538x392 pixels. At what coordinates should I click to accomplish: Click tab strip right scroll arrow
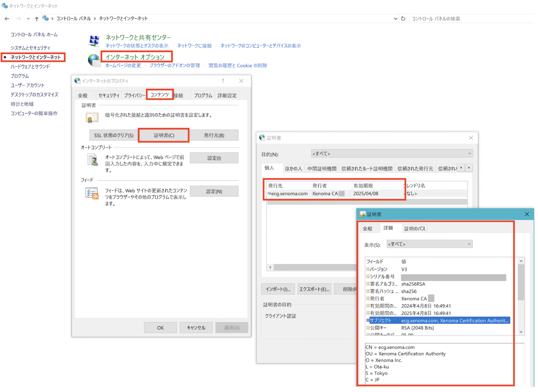pyautogui.click(x=469, y=168)
